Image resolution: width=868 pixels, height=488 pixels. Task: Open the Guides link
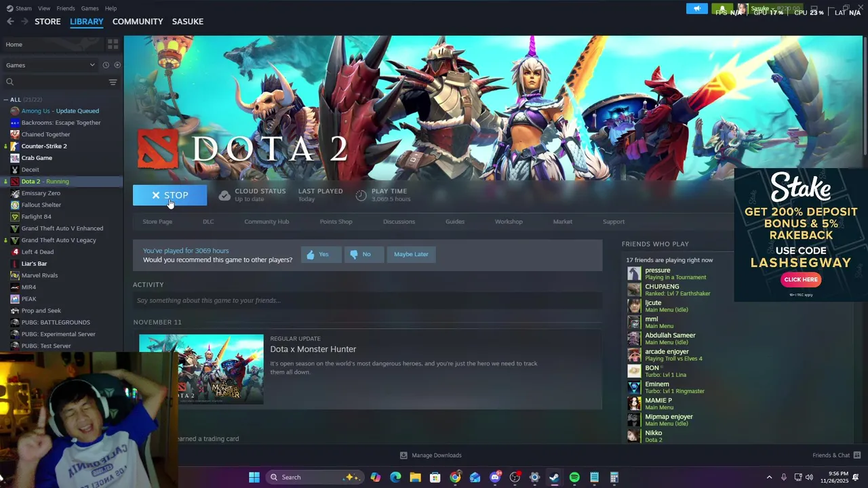pyautogui.click(x=455, y=222)
